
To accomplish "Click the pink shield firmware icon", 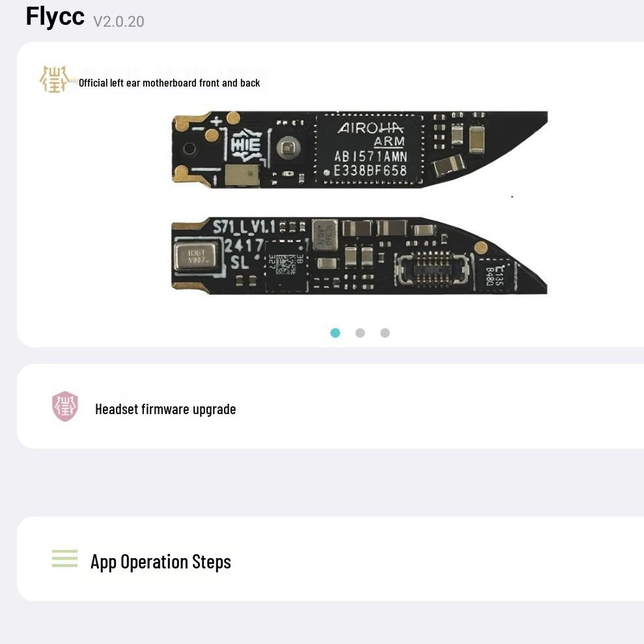I will (x=65, y=406).
